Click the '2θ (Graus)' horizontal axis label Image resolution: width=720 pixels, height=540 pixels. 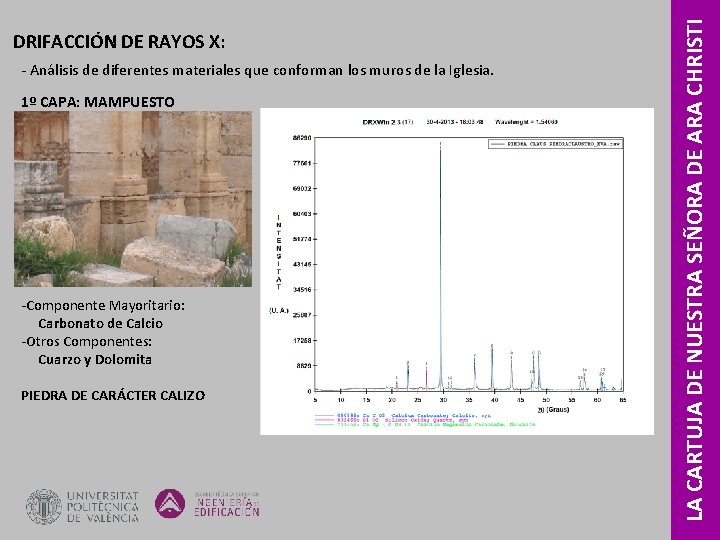(x=553, y=409)
